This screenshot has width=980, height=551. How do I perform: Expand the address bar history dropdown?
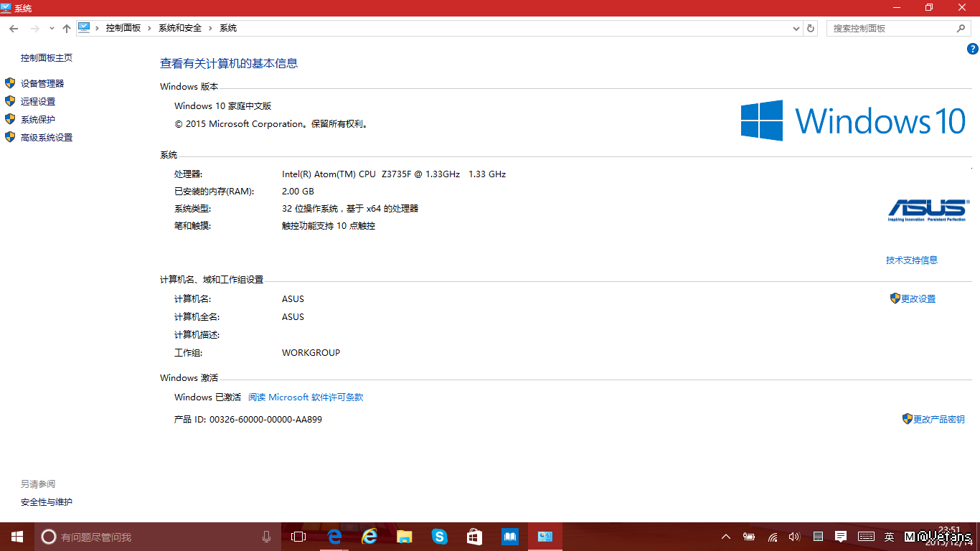(796, 28)
